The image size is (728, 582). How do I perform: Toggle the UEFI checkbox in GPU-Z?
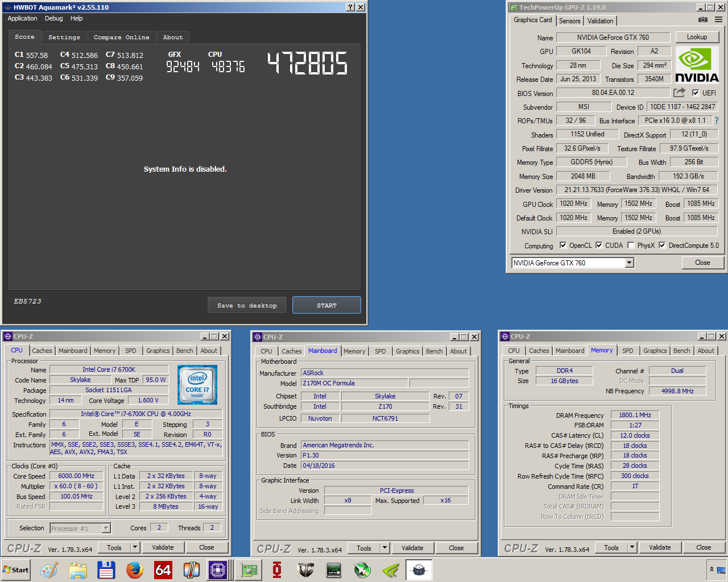click(x=696, y=93)
